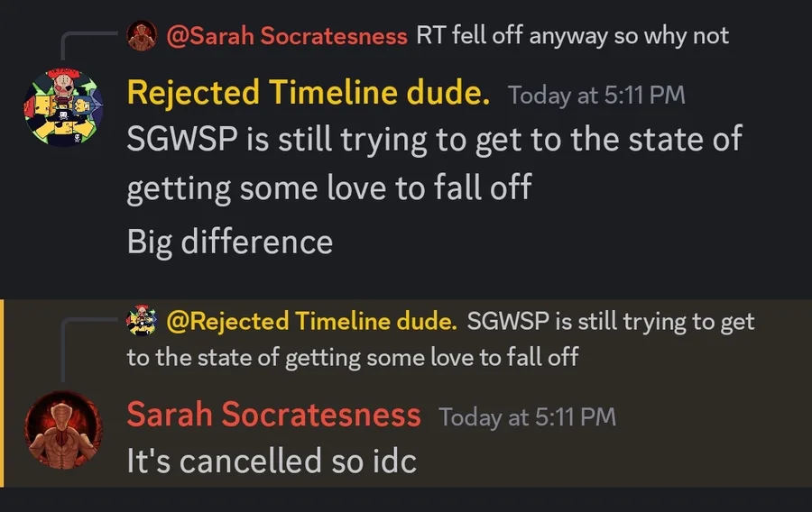This screenshot has height=512, width=812.
Task: Select the "Big difference" message text
Action: click(229, 242)
